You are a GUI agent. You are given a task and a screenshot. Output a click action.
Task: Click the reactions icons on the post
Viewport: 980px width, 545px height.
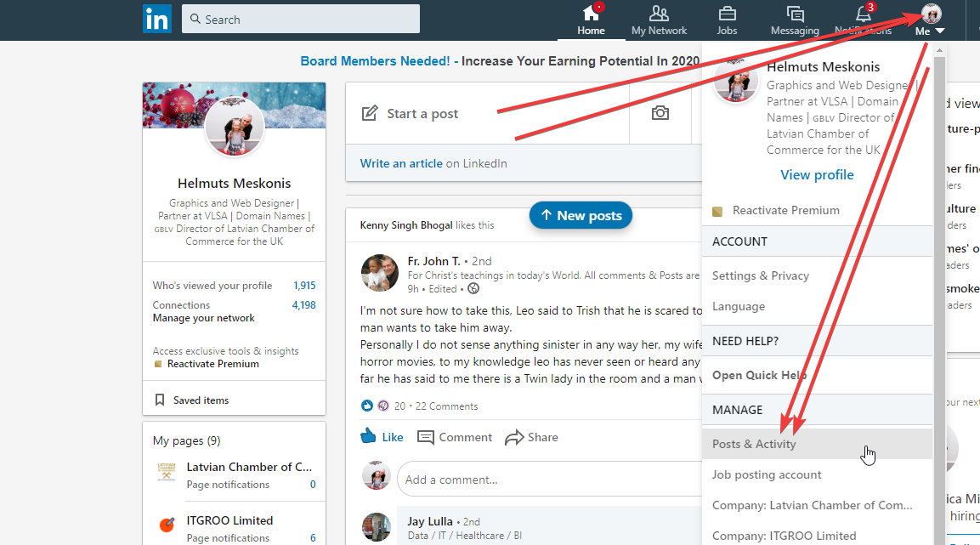375,406
